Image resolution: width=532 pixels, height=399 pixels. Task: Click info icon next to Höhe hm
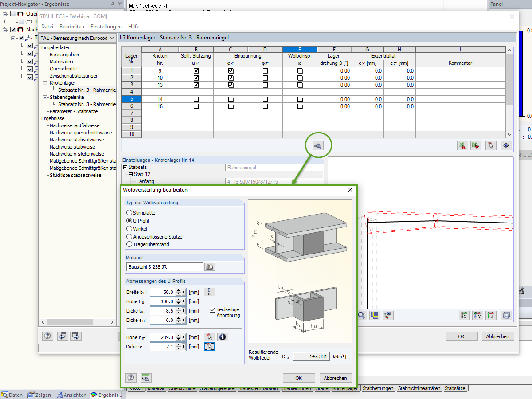(223, 337)
